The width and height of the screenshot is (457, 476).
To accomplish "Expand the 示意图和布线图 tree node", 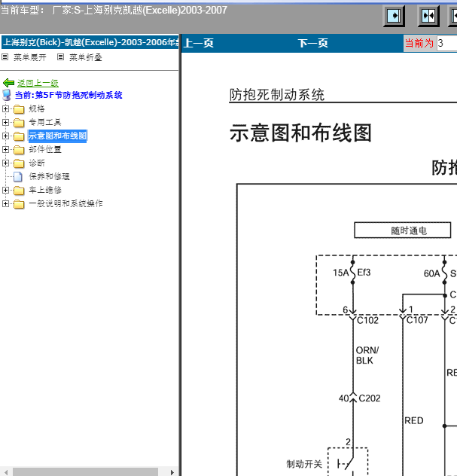I will tap(6, 136).
